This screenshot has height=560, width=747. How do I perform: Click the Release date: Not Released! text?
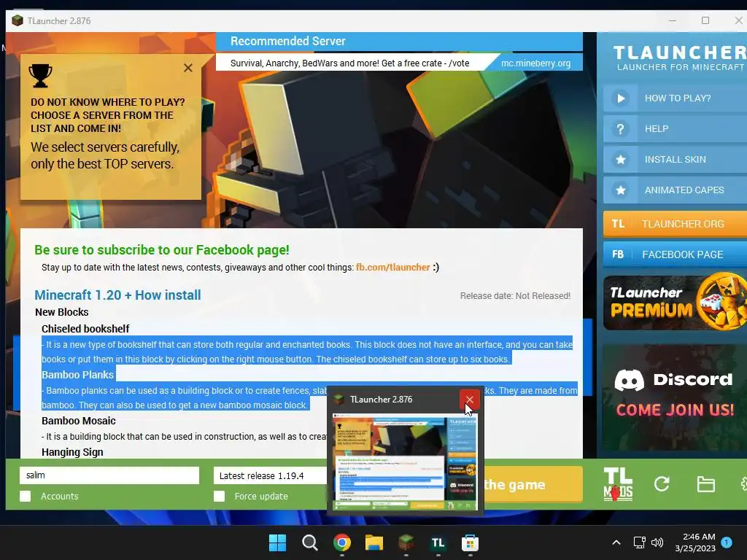tap(515, 296)
